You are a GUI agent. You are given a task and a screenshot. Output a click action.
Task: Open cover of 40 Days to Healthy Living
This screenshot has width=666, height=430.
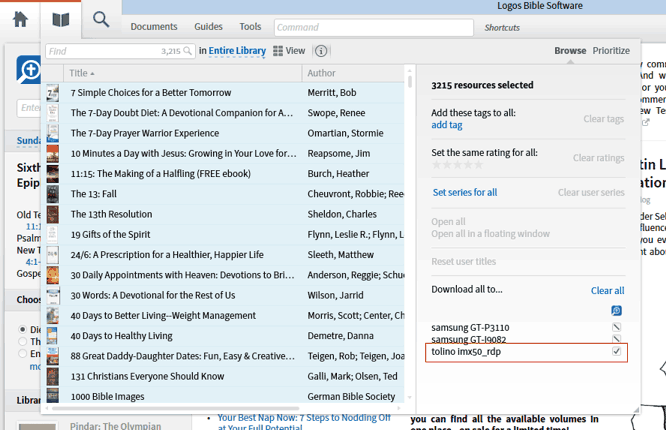pyautogui.click(x=53, y=336)
